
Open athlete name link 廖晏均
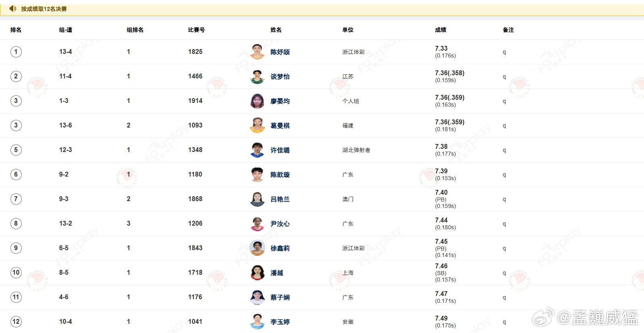tap(280, 101)
